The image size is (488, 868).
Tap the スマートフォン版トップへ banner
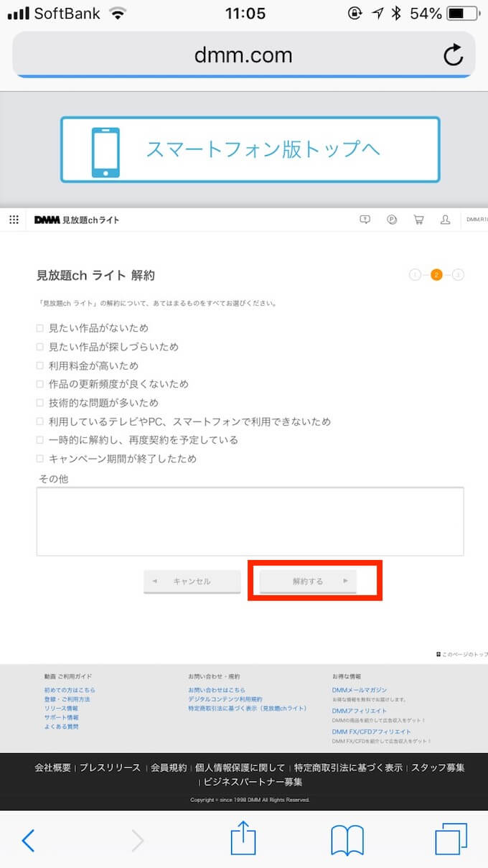250,149
